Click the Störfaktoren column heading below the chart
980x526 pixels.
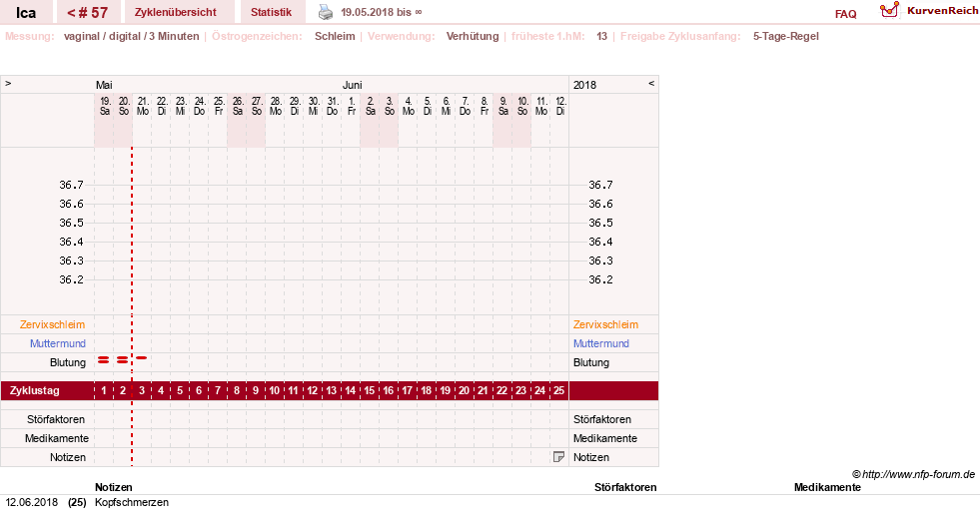click(625, 487)
